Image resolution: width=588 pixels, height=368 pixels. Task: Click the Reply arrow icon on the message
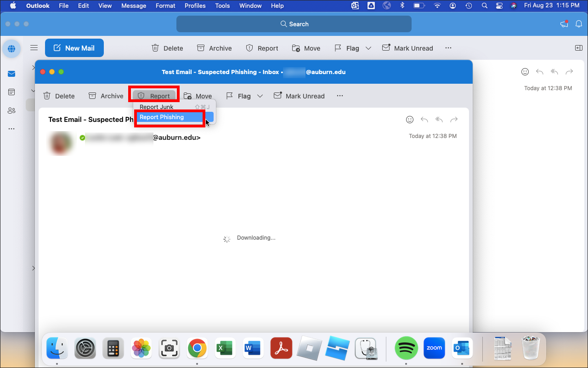click(424, 120)
